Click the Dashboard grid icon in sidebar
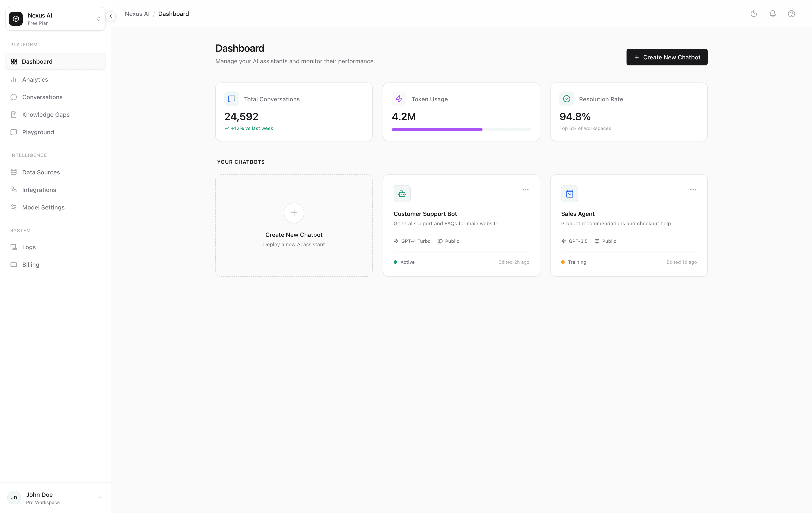This screenshot has width=812, height=513. pos(14,61)
